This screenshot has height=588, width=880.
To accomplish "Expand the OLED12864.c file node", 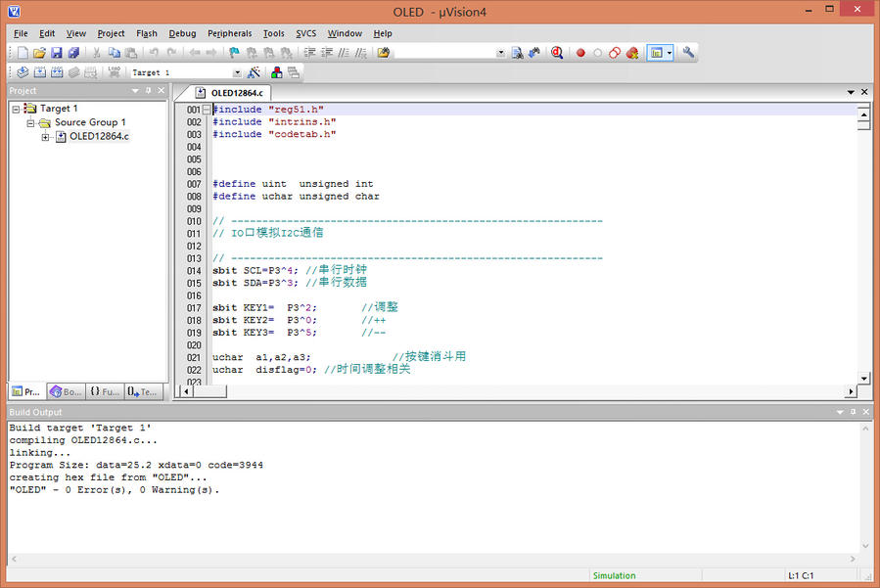I will pos(45,137).
